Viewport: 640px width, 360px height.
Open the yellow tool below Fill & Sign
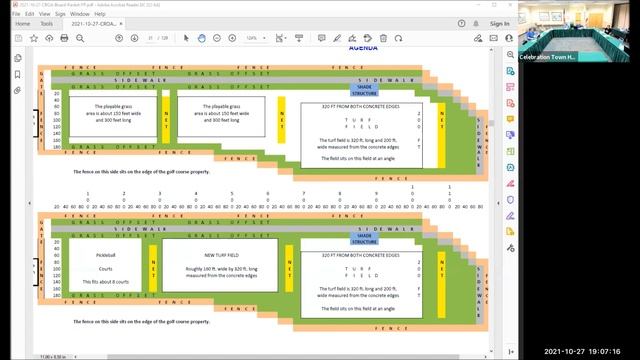tap(510, 232)
